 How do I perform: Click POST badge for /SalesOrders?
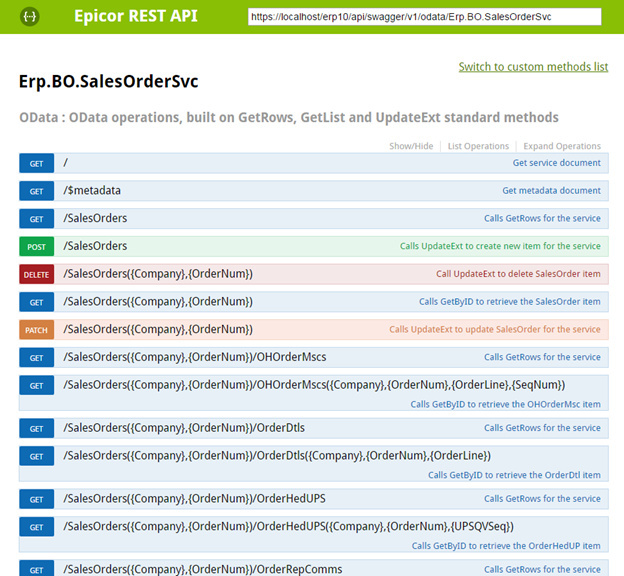(x=36, y=246)
